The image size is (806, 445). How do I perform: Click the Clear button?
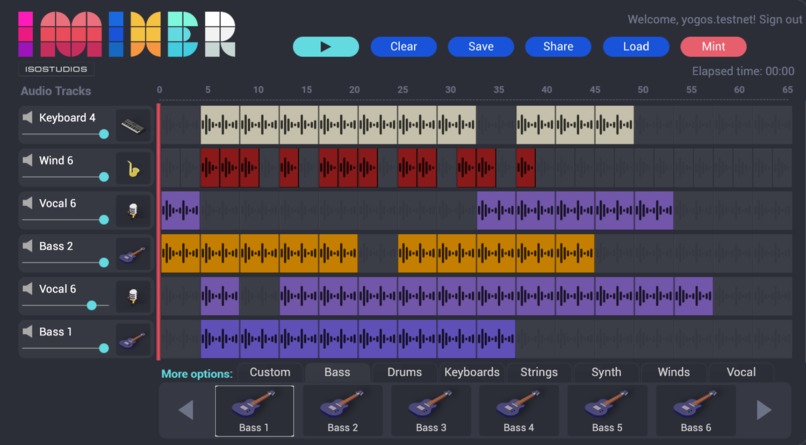(404, 47)
